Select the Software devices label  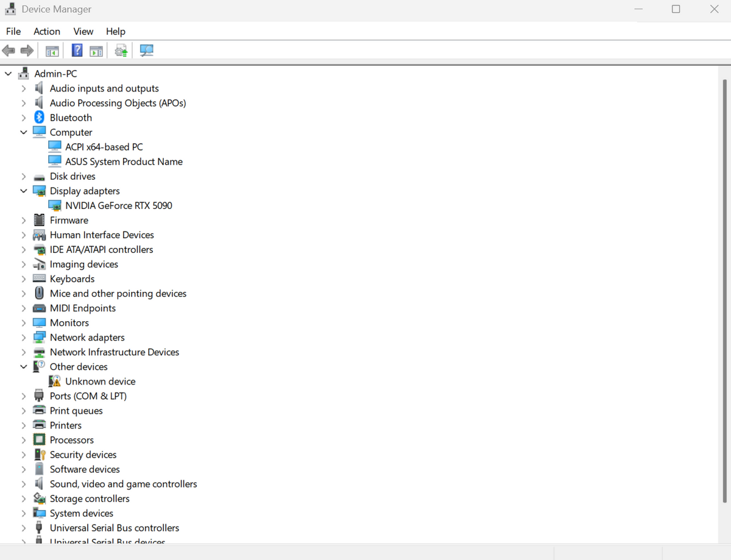(x=85, y=469)
